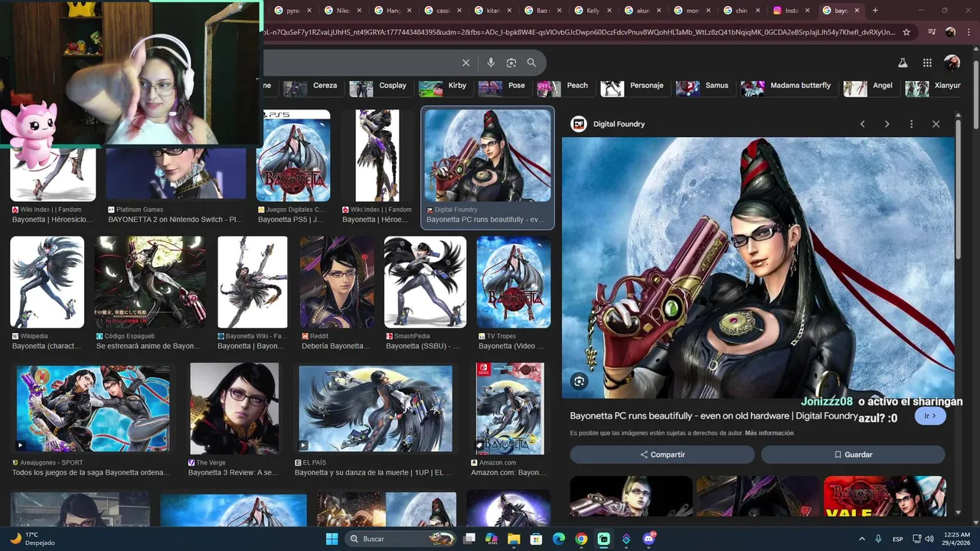The height and width of the screenshot is (551, 980).
Task: Show hidden system tray icons
Action: point(861,539)
